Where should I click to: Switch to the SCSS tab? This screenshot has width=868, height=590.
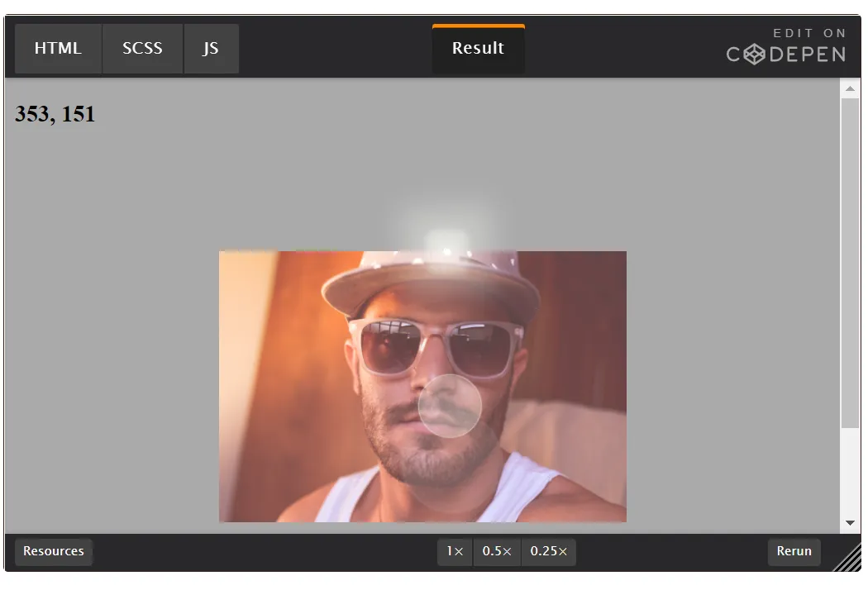143,49
